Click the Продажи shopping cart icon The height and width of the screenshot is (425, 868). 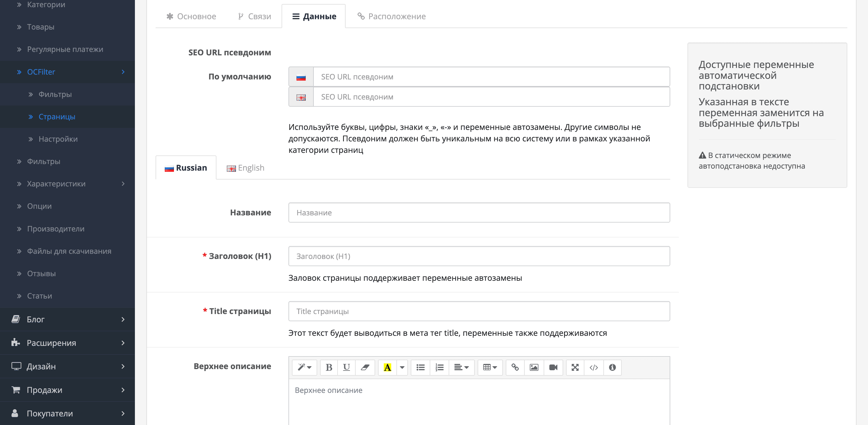[16, 390]
